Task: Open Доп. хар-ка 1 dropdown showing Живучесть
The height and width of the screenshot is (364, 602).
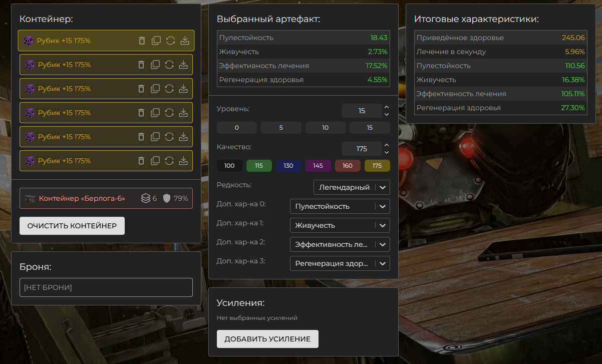Action: point(340,225)
